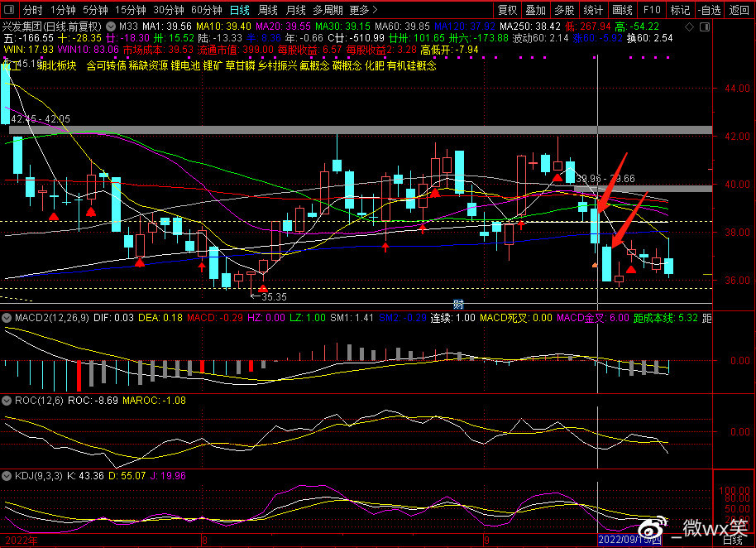
Task: Click the 返回 back button
Action: (x=739, y=11)
